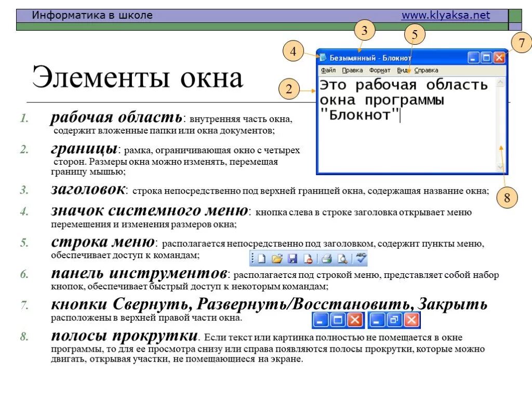Click the Блокнот scrollbar up arrow

500,82
